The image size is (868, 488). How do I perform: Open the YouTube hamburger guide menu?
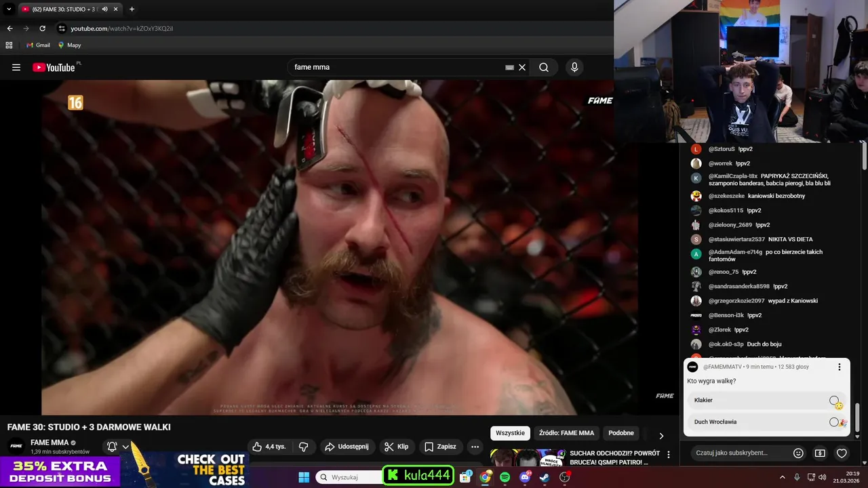point(16,67)
